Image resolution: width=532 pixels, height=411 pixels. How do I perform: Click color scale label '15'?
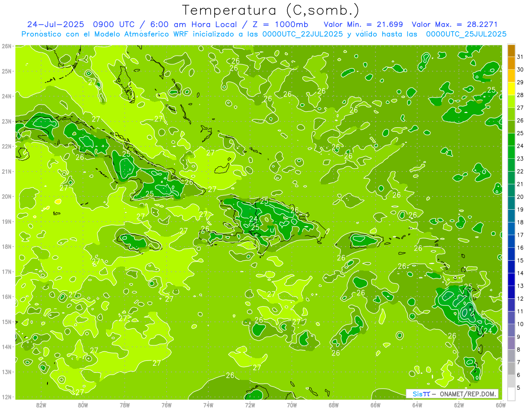tap(520, 261)
